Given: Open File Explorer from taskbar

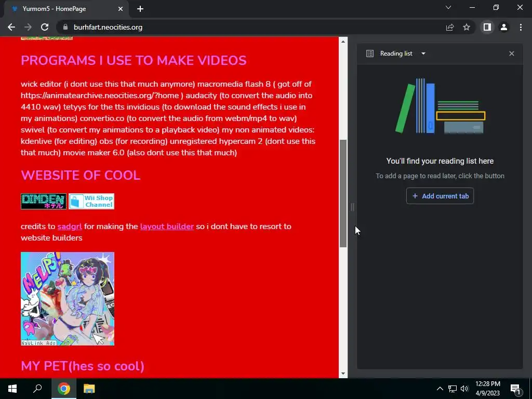Looking at the screenshot, I should (x=89, y=389).
